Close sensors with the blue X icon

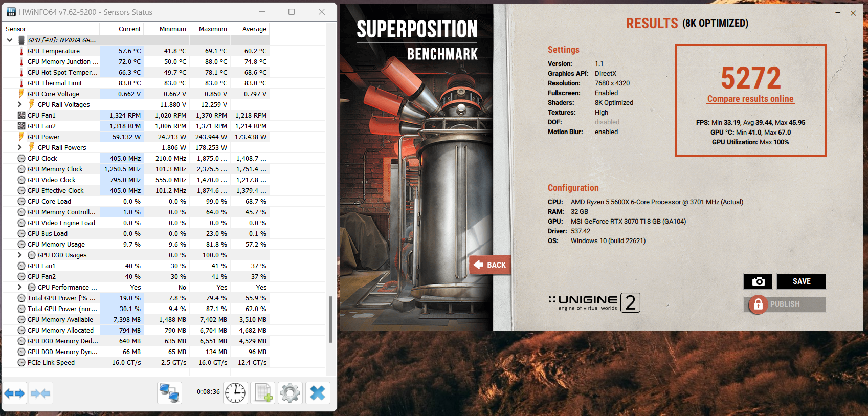pyautogui.click(x=318, y=393)
